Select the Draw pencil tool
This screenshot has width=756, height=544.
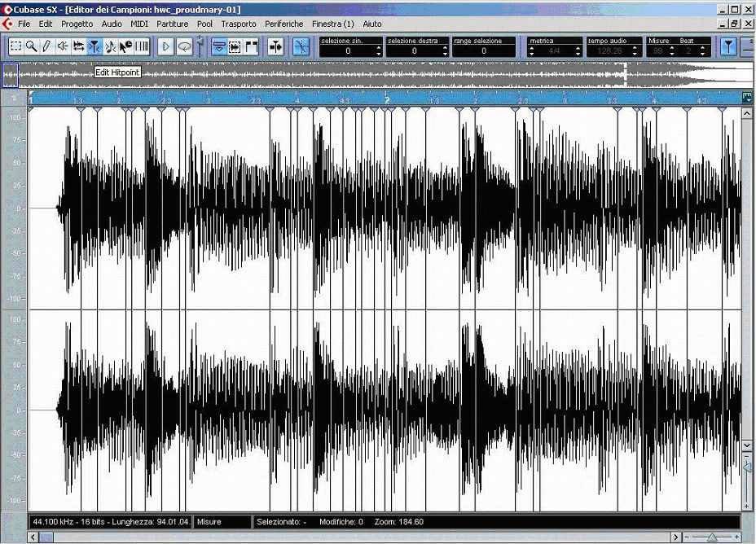tap(46, 46)
